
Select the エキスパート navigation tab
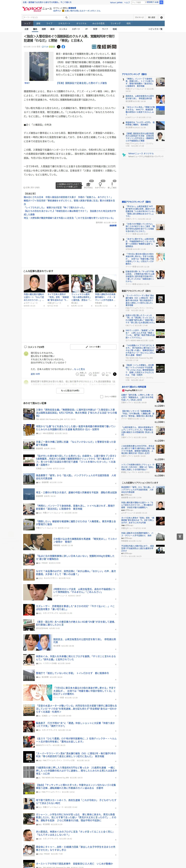click(64, 23)
